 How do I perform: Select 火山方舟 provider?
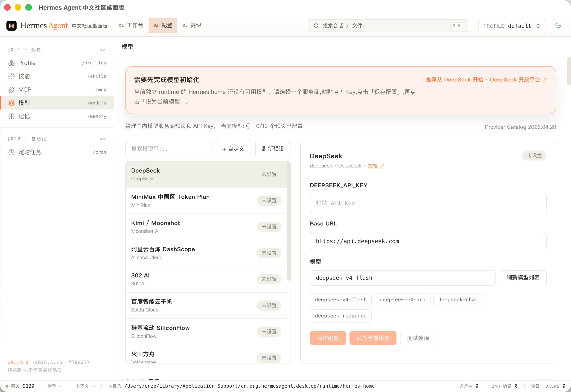point(206,355)
